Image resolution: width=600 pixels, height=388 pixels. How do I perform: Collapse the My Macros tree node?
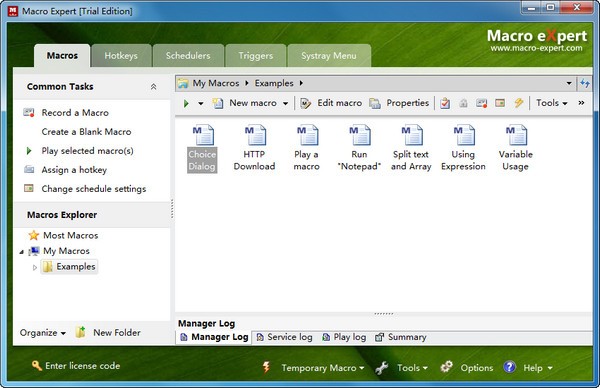pos(22,252)
